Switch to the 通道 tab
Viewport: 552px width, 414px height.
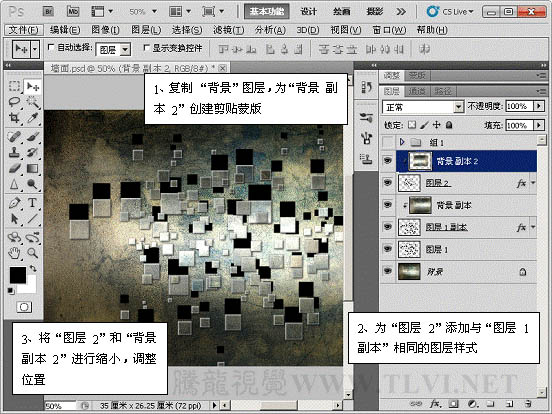click(x=416, y=92)
